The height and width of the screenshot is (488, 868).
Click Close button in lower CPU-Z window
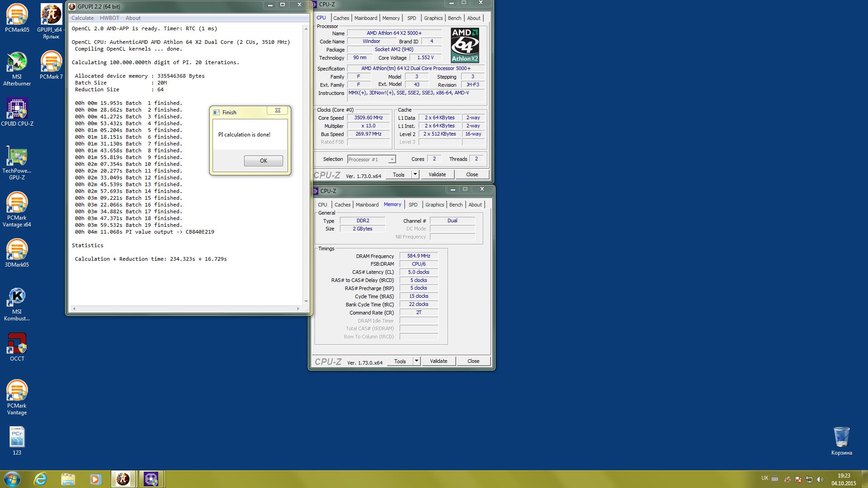[473, 361]
